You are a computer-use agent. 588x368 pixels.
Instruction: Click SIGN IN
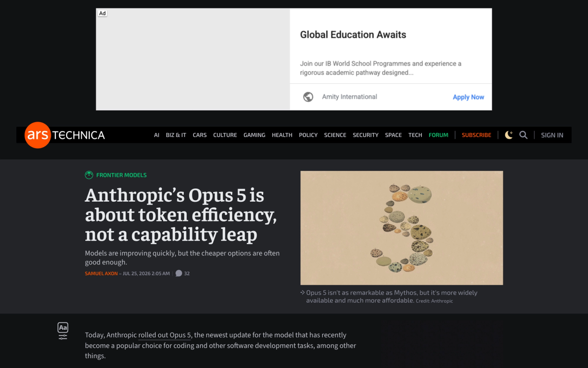pos(552,135)
